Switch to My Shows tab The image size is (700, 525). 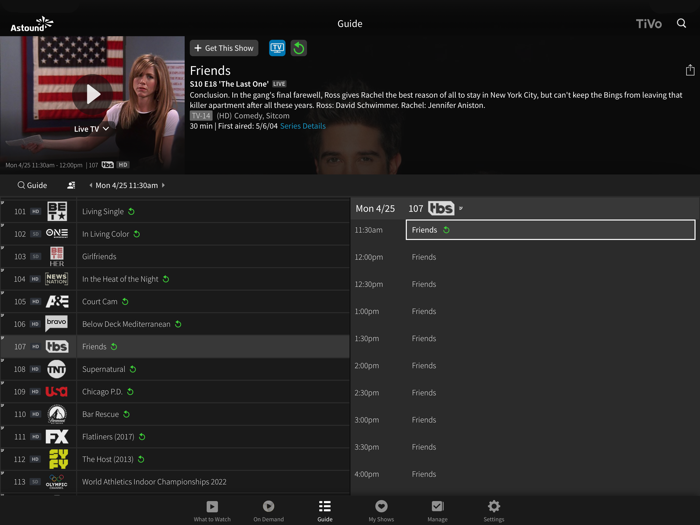coord(381,511)
